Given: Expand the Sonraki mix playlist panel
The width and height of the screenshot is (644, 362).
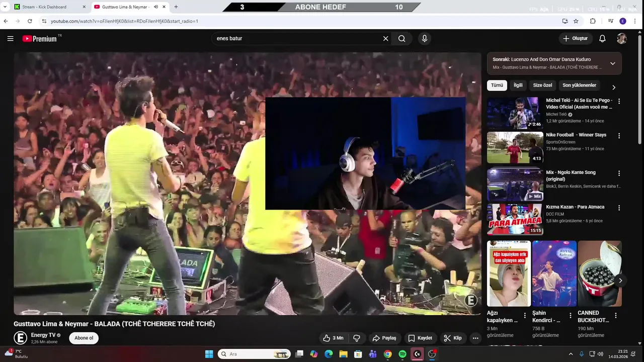Looking at the screenshot, I should click(x=612, y=63).
